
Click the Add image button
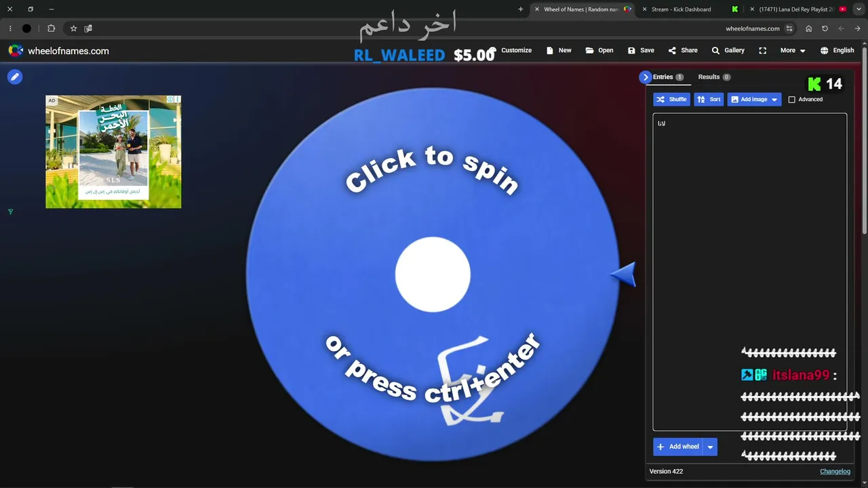point(748,100)
